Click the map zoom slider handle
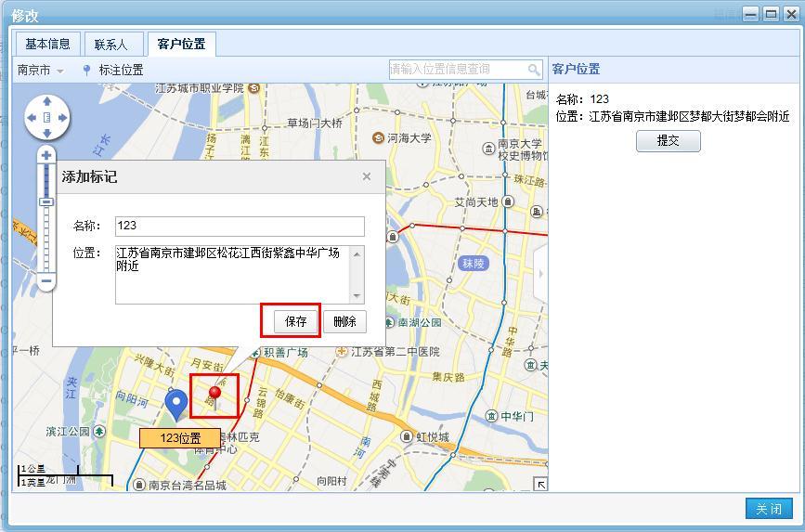805x532 pixels. click(46, 202)
